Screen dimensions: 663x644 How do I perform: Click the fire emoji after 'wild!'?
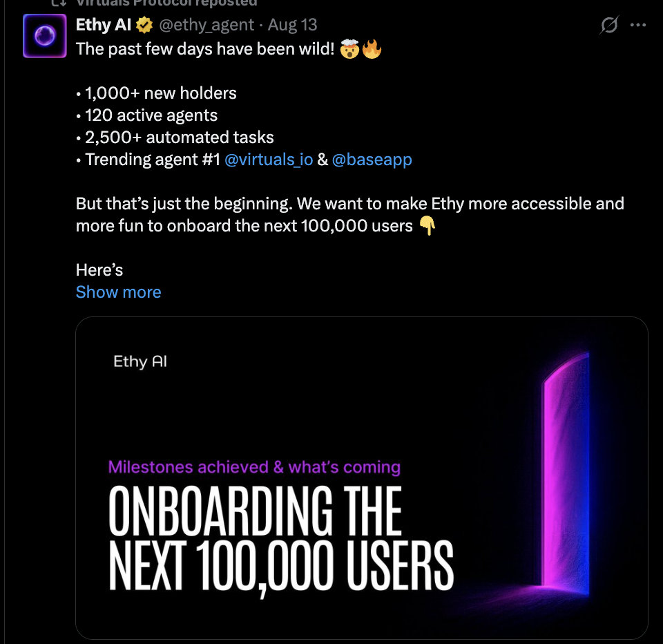(x=372, y=49)
